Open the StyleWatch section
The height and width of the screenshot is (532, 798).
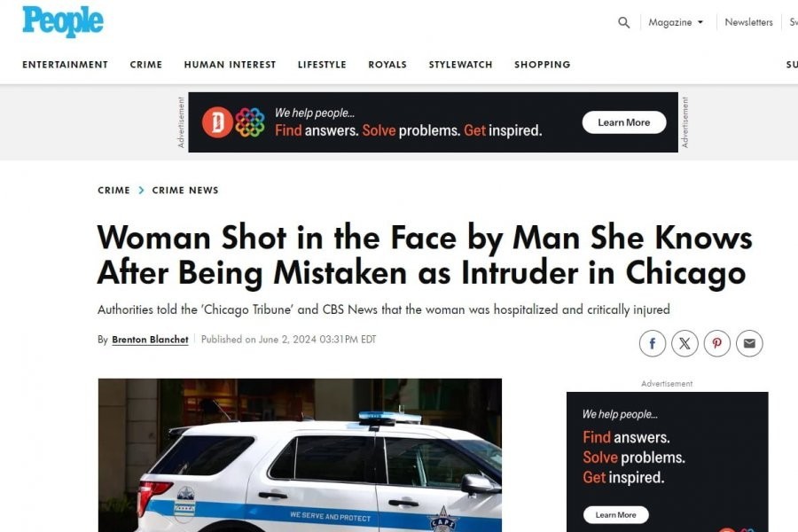point(460,65)
